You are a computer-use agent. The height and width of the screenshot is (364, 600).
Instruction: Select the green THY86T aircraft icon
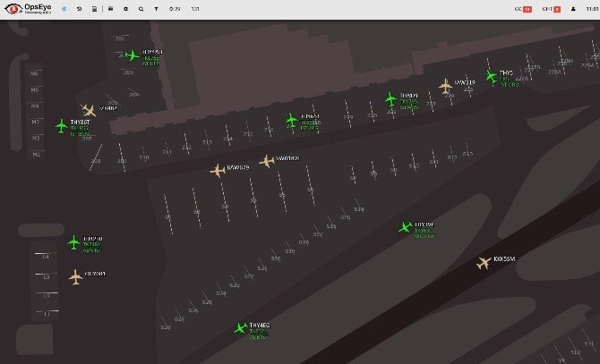click(x=61, y=126)
